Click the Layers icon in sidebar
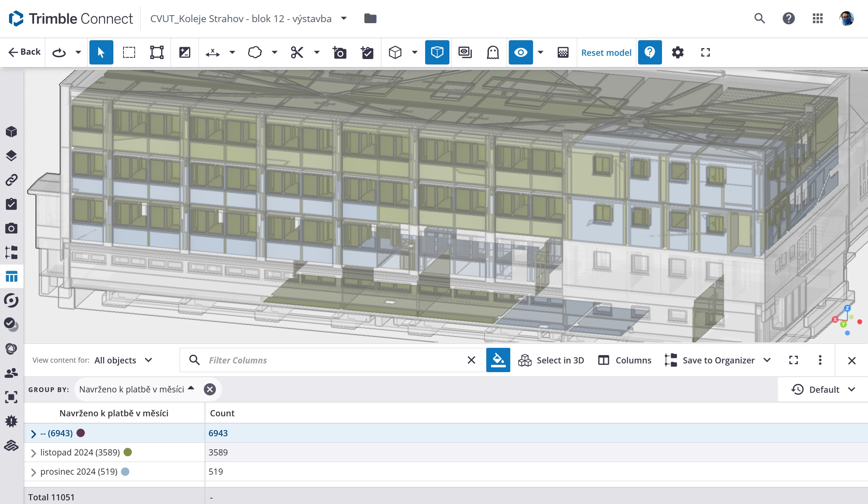 (x=11, y=156)
